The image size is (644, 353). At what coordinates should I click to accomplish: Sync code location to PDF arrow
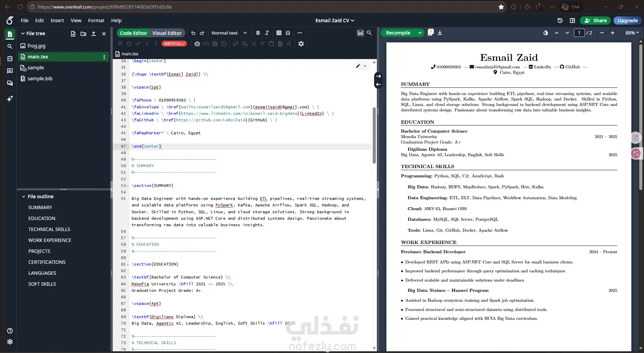pyautogui.click(x=379, y=76)
